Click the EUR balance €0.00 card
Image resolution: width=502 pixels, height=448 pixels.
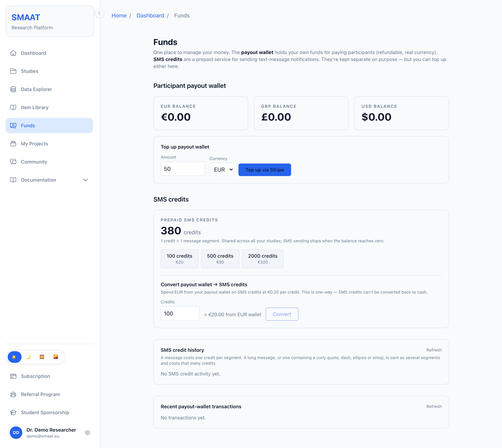tap(201, 113)
